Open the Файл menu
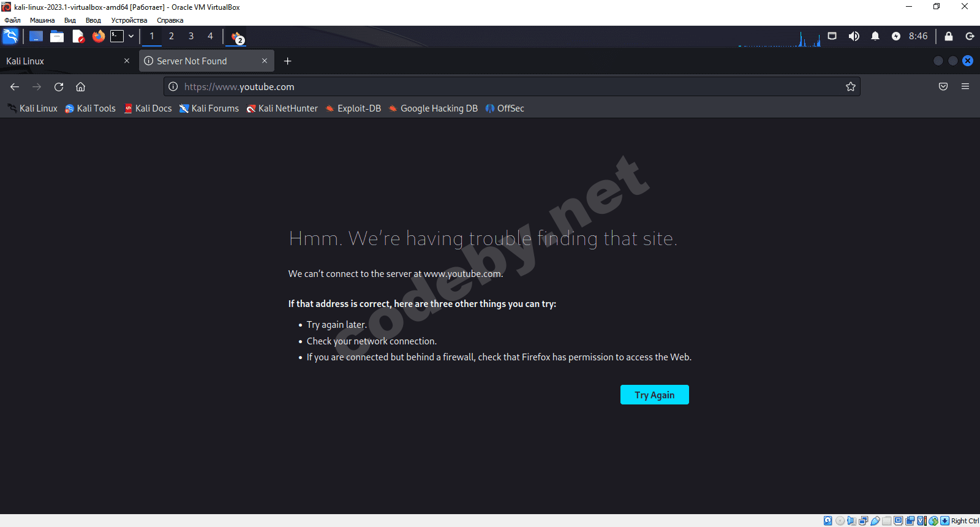Image resolution: width=980 pixels, height=527 pixels. coord(13,20)
